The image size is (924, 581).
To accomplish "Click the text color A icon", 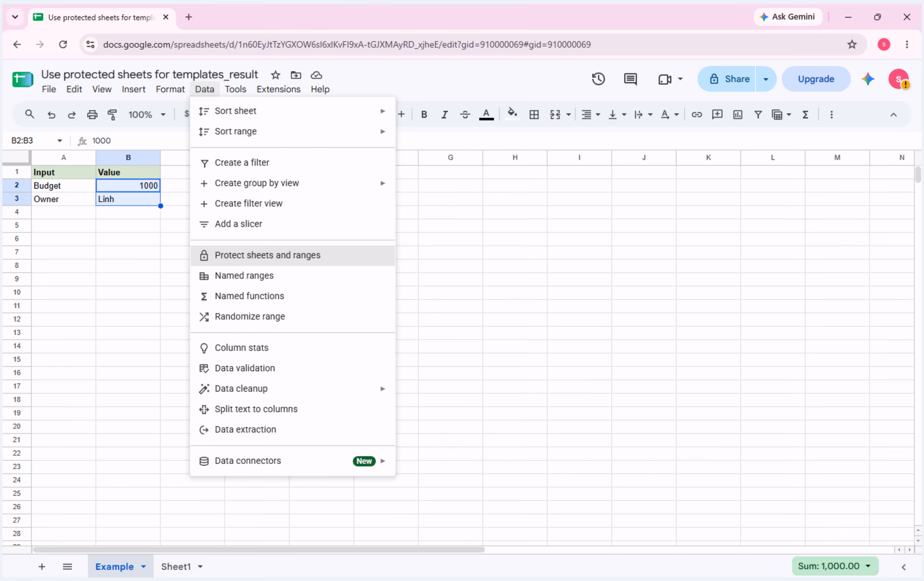I will click(x=486, y=114).
